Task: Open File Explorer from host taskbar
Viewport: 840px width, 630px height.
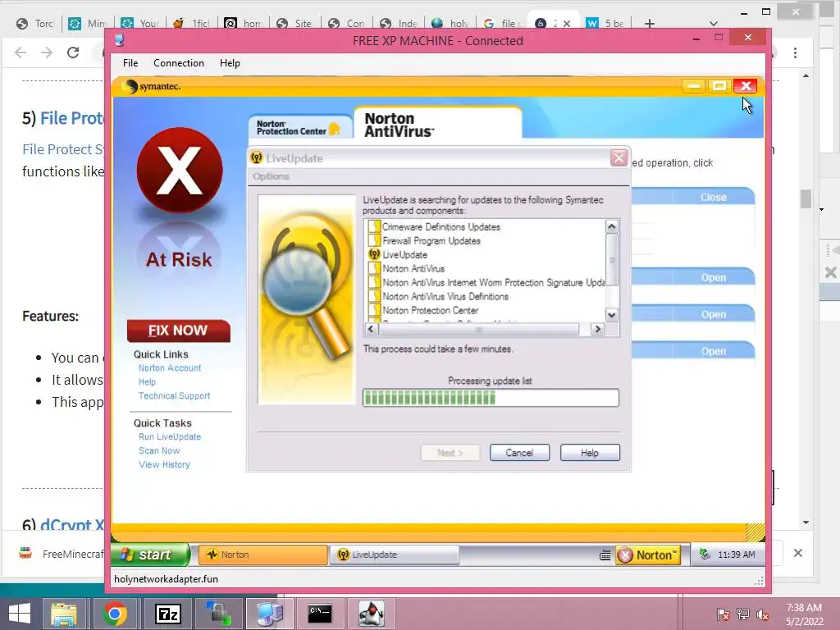Action: (x=64, y=614)
